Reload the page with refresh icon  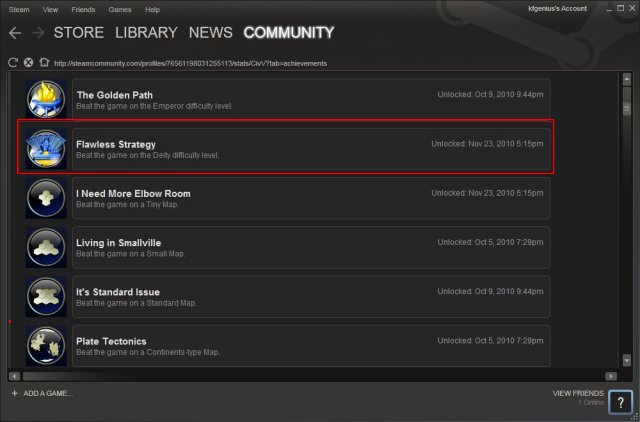pyautogui.click(x=13, y=62)
